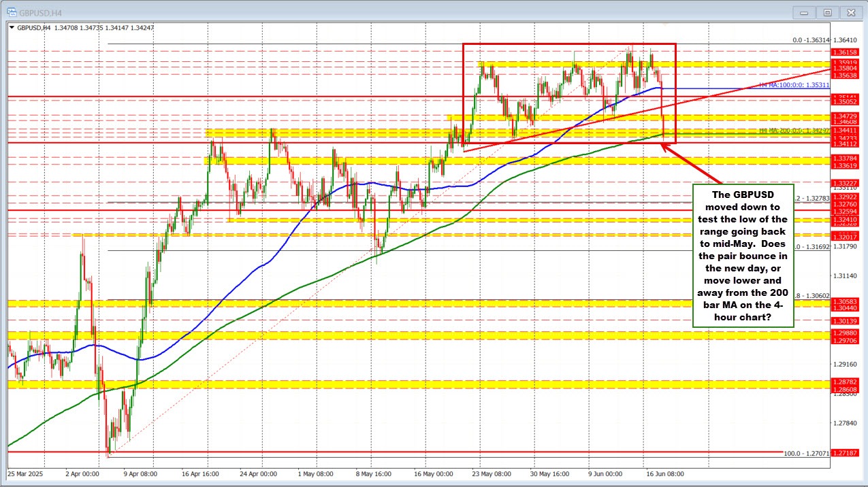Click the Fibonacci label 0.0 - 1.36314
868x487 pixels.
coord(812,40)
